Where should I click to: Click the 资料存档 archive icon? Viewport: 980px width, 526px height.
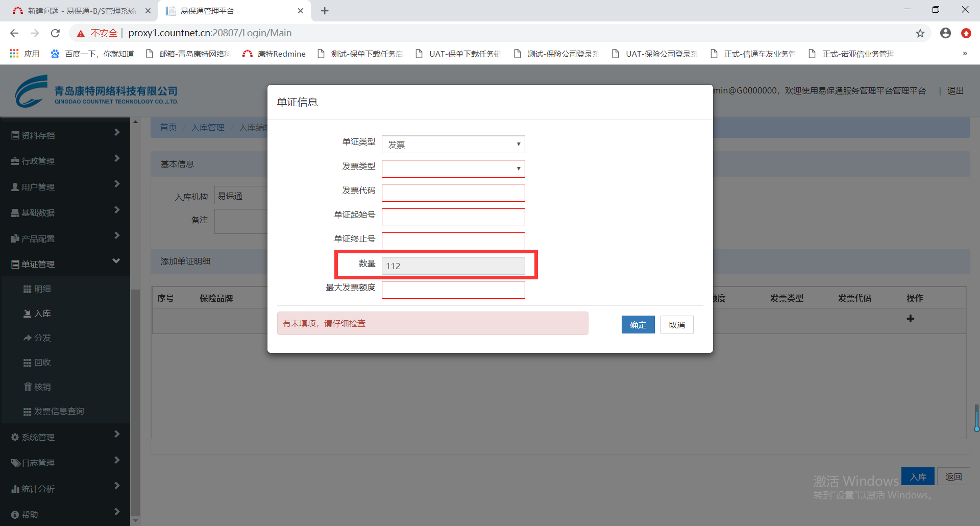click(x=15, y=135)
